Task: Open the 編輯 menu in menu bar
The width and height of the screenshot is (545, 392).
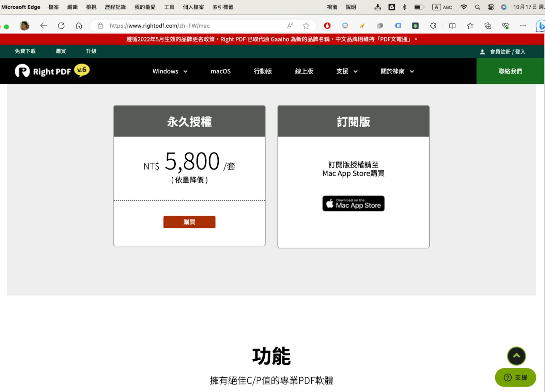Action: click(72, 7)
